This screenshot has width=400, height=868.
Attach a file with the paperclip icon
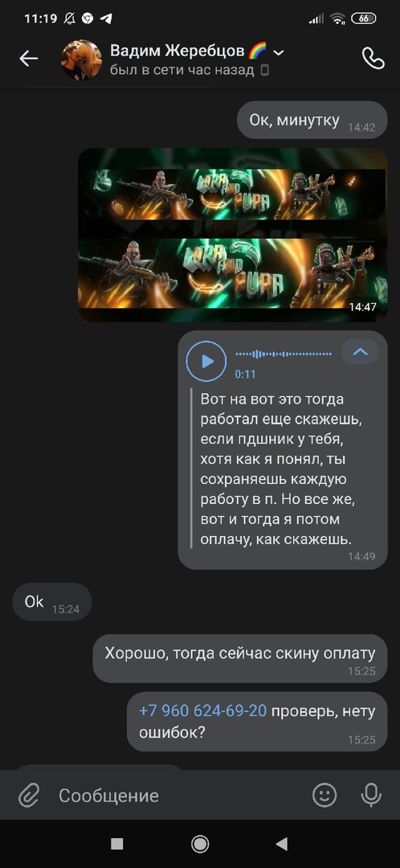pos(29,796)
